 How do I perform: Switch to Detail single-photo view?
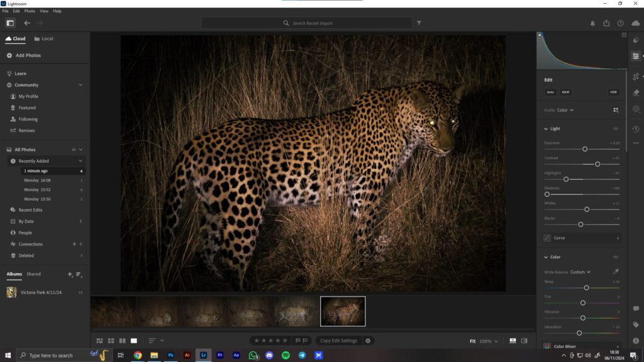134,341
